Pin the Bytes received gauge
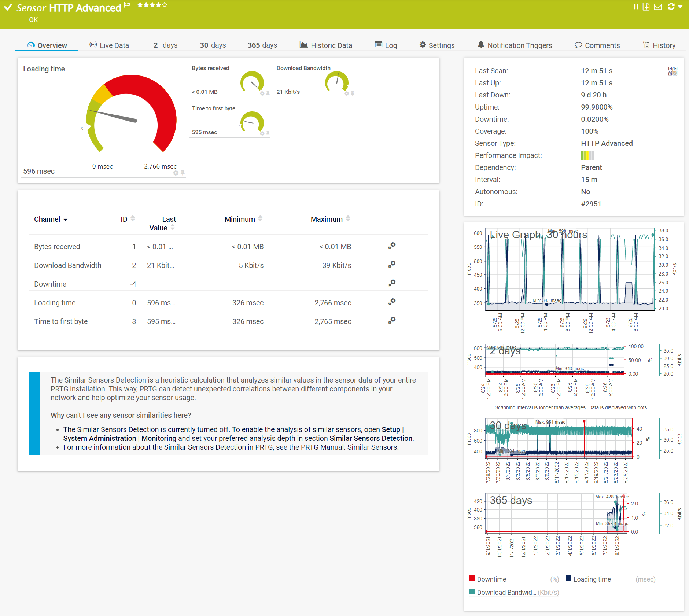This screenshot has height=616, width=689. click(268, 93)
